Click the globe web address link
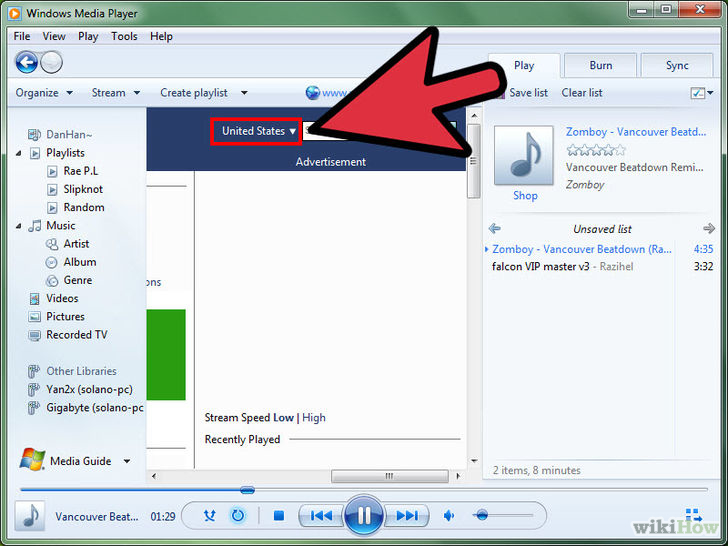The width and height of the screenshot is (728, 546). tap(325, 93)
